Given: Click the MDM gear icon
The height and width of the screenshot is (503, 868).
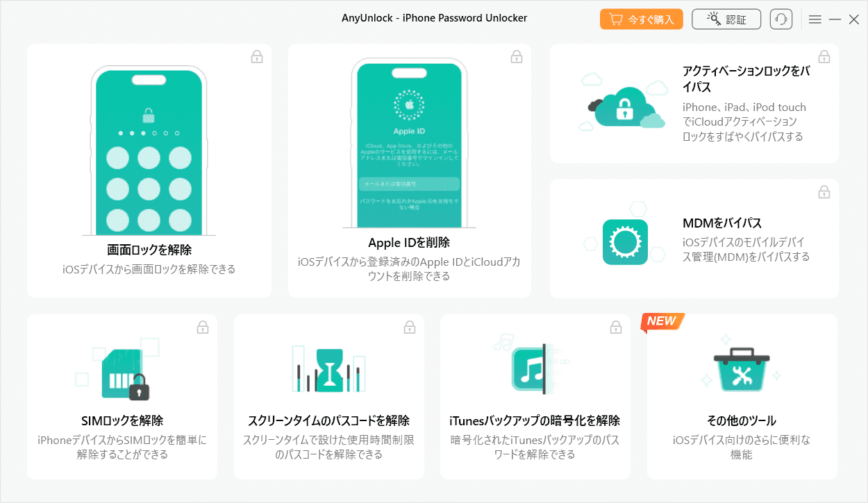Looking at the screenshot, I should click(x=625, y=242).
